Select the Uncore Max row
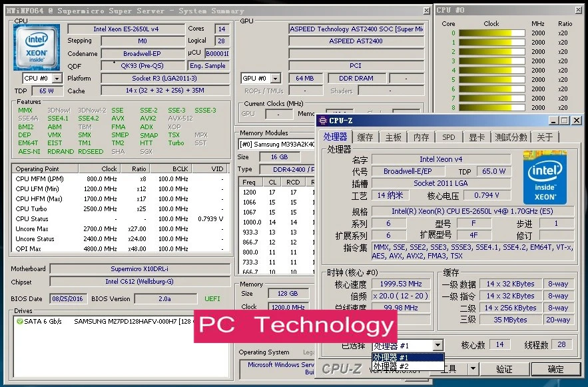The image size is (588, 387). coord(121,228)
